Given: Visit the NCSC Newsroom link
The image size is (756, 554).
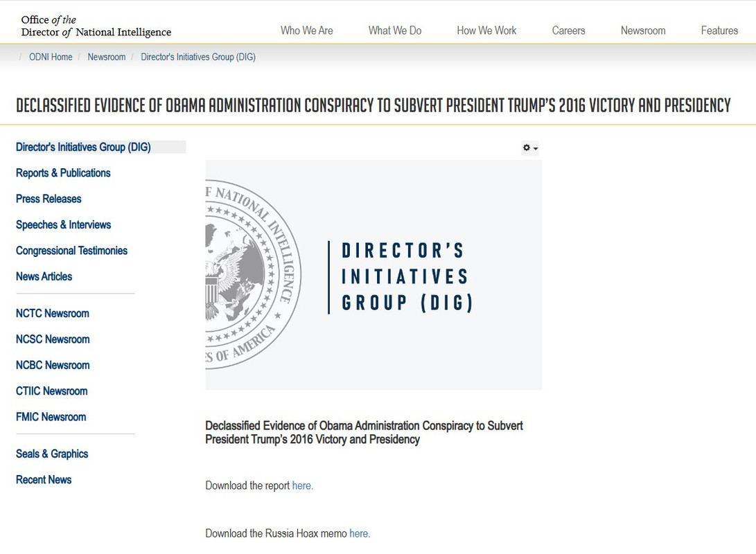Looking at the screenshot, I should [x=53, y=339].
